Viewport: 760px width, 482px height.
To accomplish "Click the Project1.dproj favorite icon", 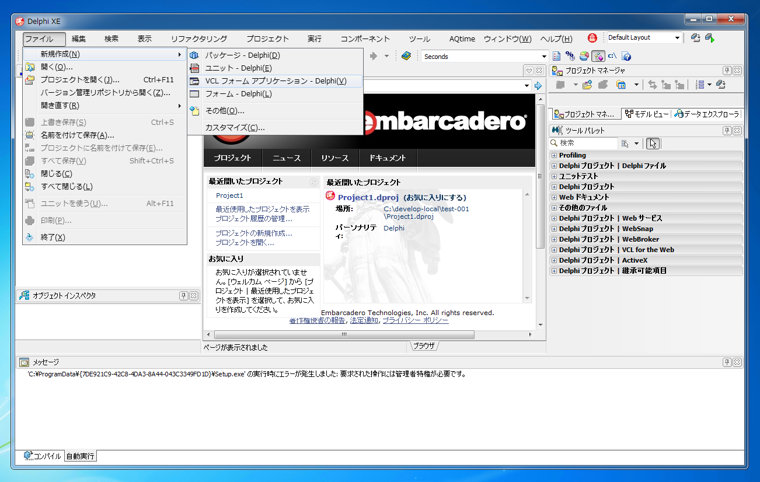I will coord(330,196).
